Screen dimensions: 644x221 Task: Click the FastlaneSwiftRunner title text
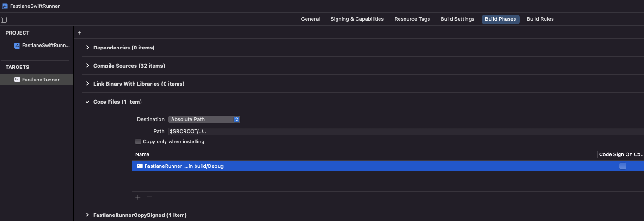(35, 6)
